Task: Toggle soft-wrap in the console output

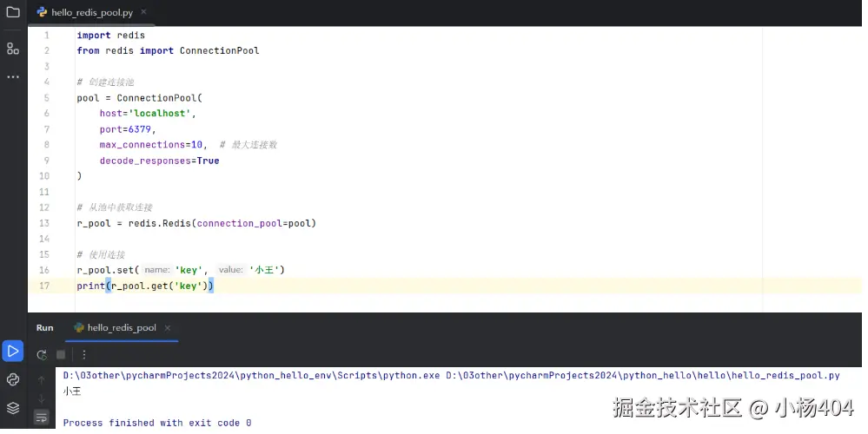Action: [42, 418]
